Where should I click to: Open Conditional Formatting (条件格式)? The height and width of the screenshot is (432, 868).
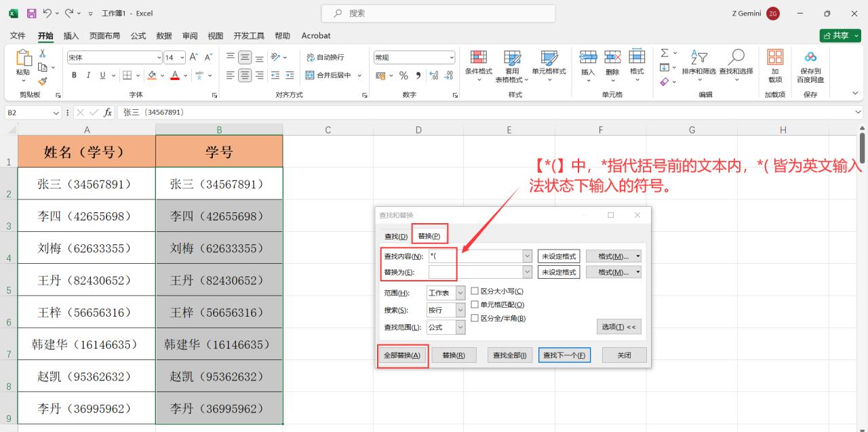(x=479, y=66)
